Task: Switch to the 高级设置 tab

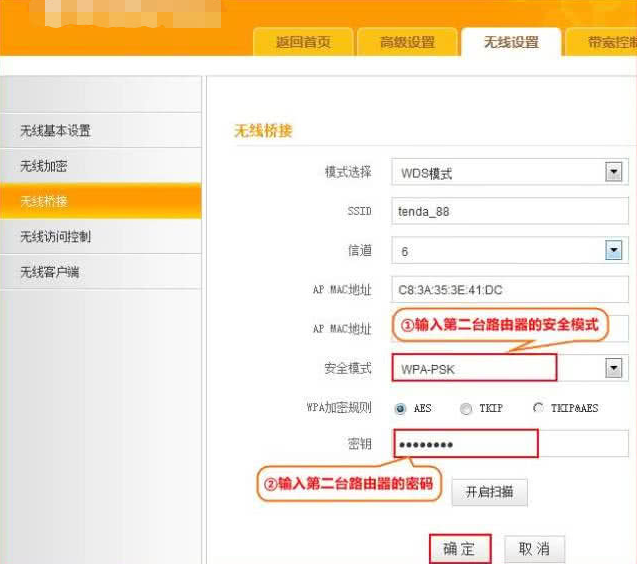Action: click(407, 42)
